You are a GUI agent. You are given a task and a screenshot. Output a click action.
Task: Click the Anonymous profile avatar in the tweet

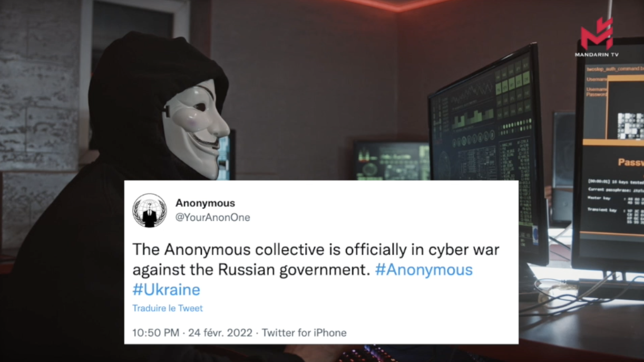pos(150,210)
